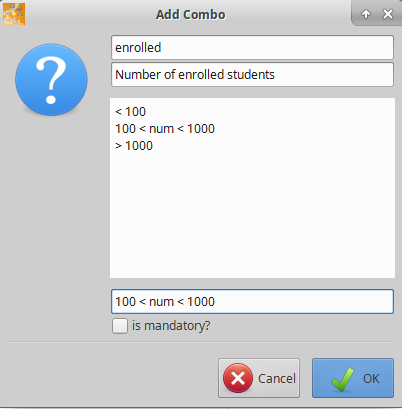Click the '> 1000' option line
The image size is (402, 409).
134,146
